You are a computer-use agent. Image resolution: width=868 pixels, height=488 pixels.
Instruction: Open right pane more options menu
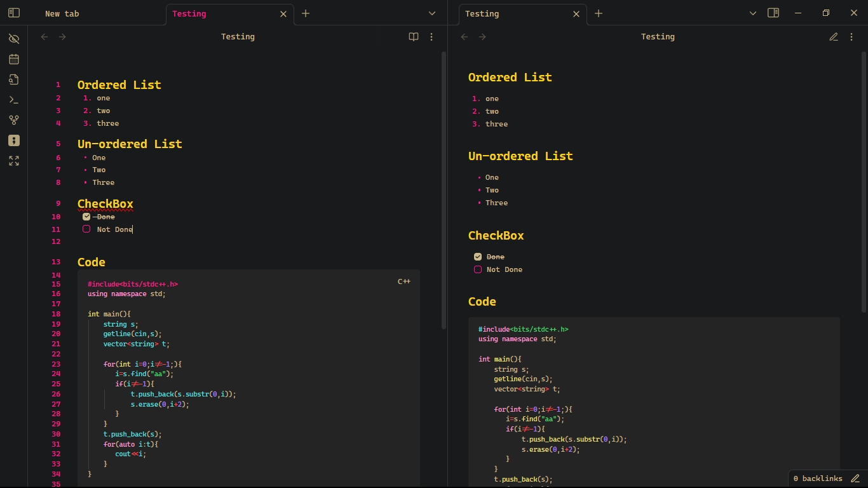pyautogui.click(x=851, y=37)
